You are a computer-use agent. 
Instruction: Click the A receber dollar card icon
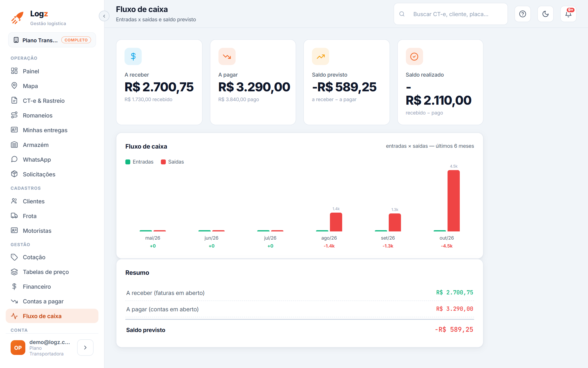(x=133, y=56)
